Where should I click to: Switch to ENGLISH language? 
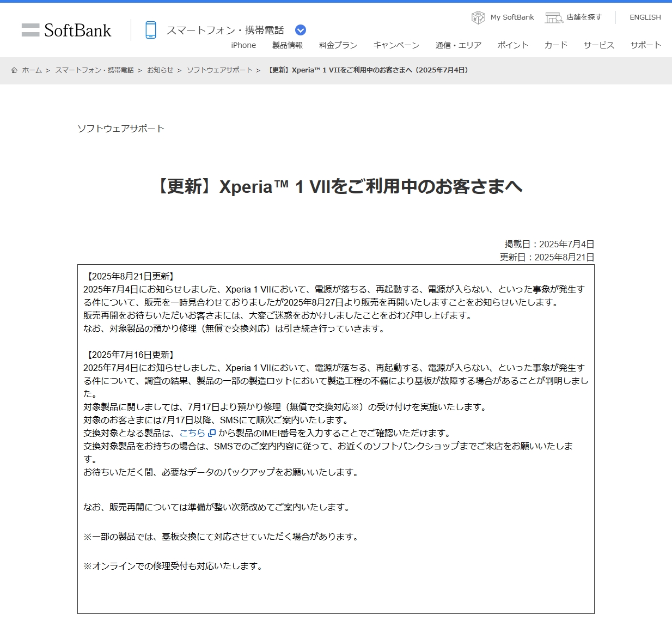point(645,17)
